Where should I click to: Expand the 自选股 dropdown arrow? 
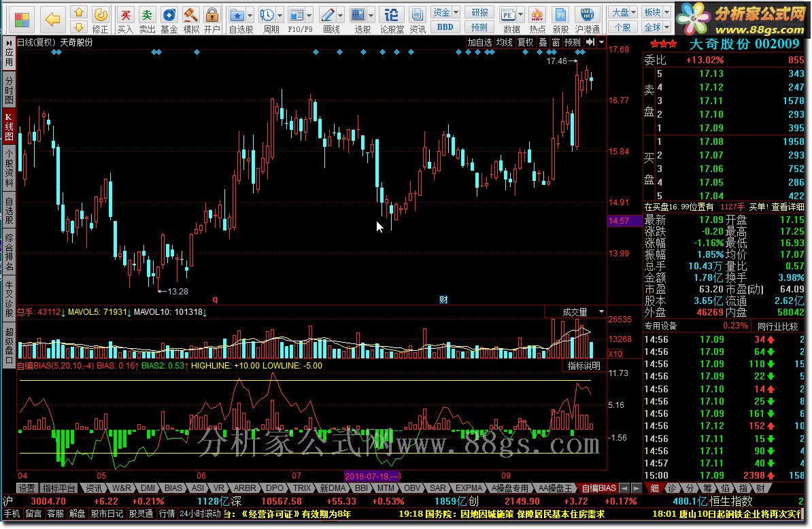tap(250, 16)
